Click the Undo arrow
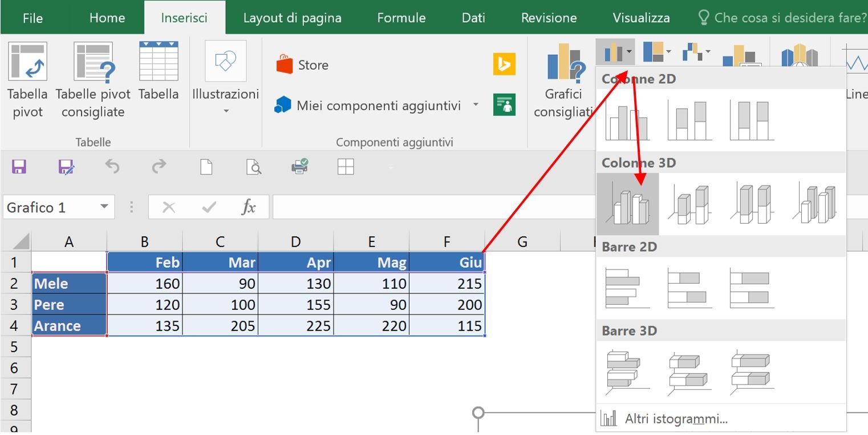This screenshot has width=868, height=435. pos(112,167)
